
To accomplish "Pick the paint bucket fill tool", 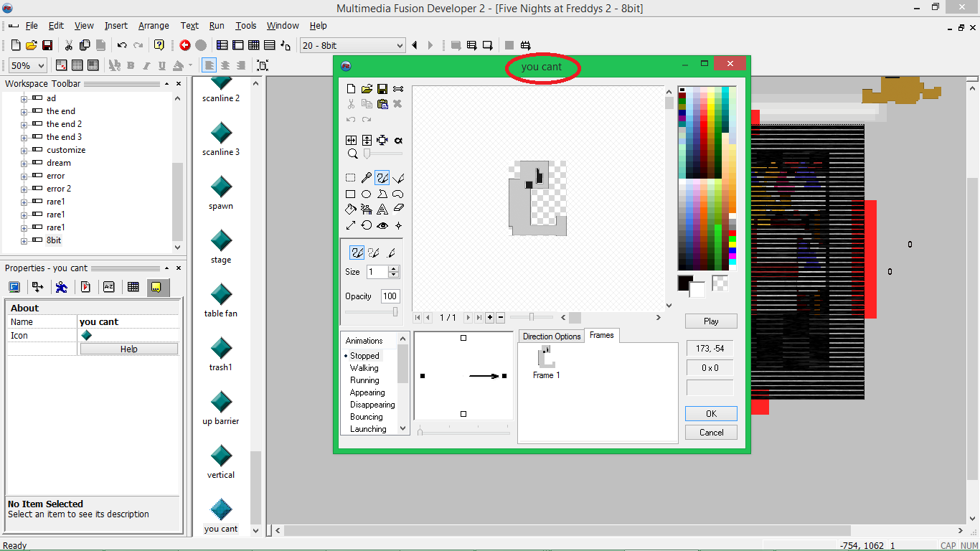I will tap(351, 209).
